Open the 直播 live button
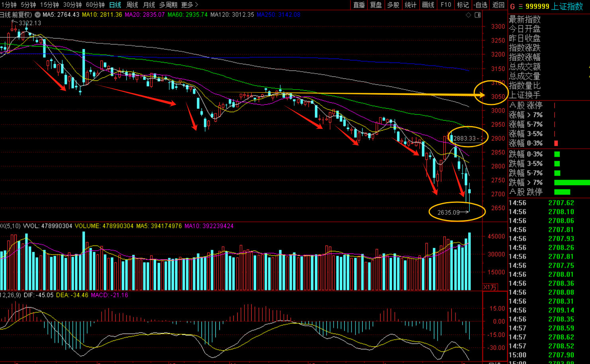The height and width of the screenshot is (364, 590). (359, 5)
